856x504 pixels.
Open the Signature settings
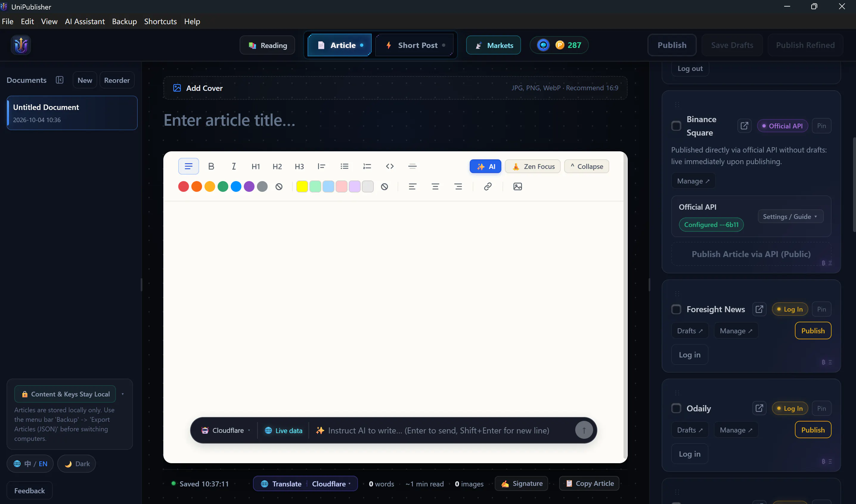point(521,484)
